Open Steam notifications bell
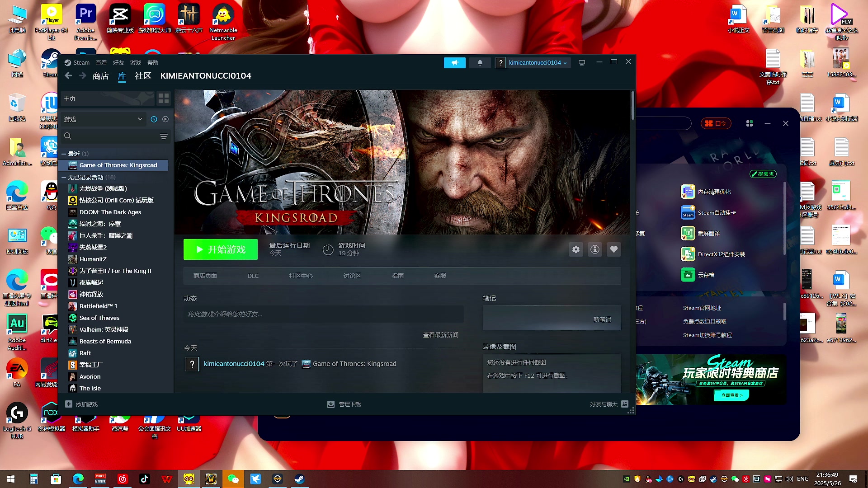This screenshot has height=488, width=868. pos(480,63)
